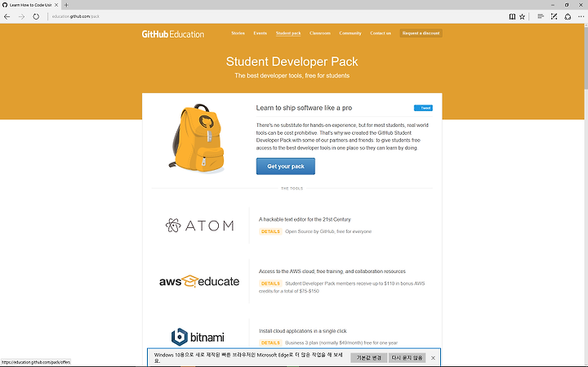The image size is (588, 367).
Task: Open the Make a Web Note icon
Action: [x=554, y=16]
